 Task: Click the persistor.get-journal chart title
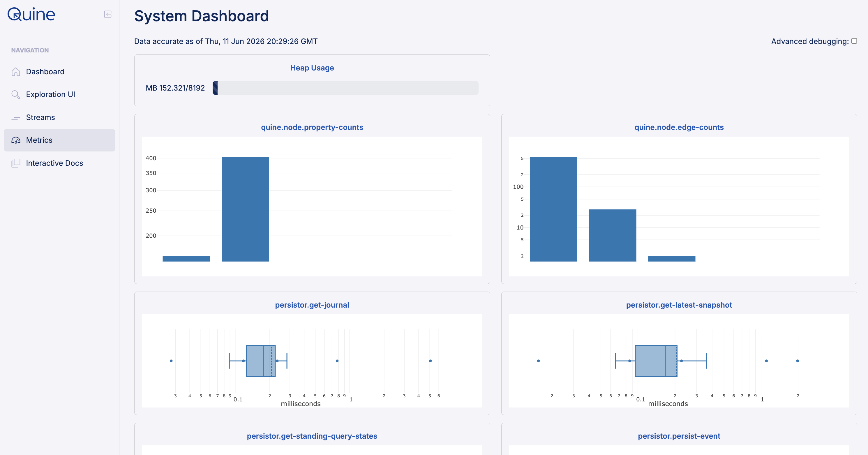tap(312, 305)
